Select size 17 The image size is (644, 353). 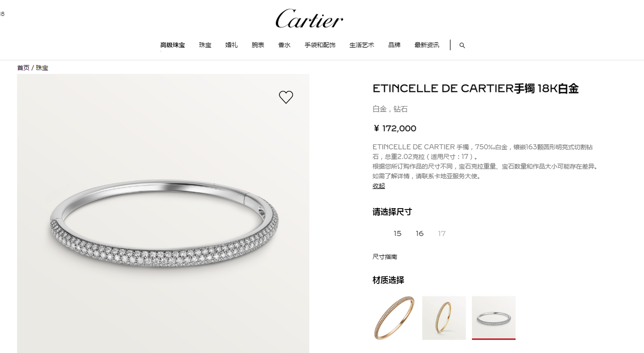point(442,234)
